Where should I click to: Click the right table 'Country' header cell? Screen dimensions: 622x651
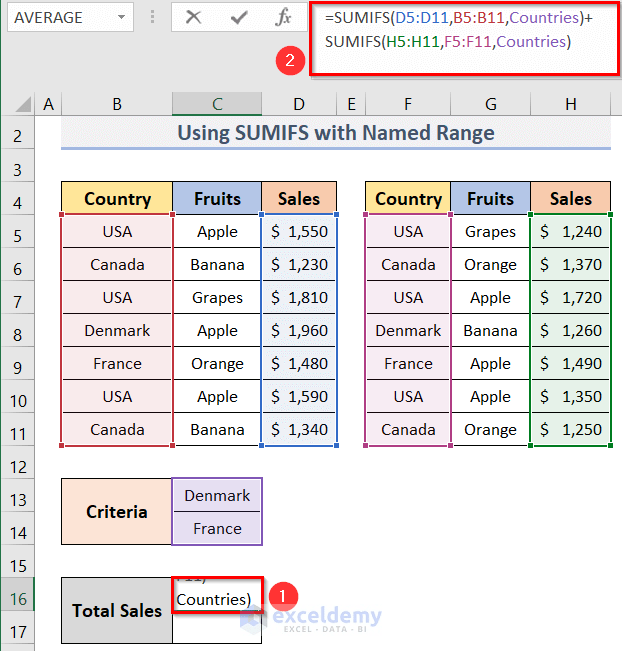(x=408, y=198)
